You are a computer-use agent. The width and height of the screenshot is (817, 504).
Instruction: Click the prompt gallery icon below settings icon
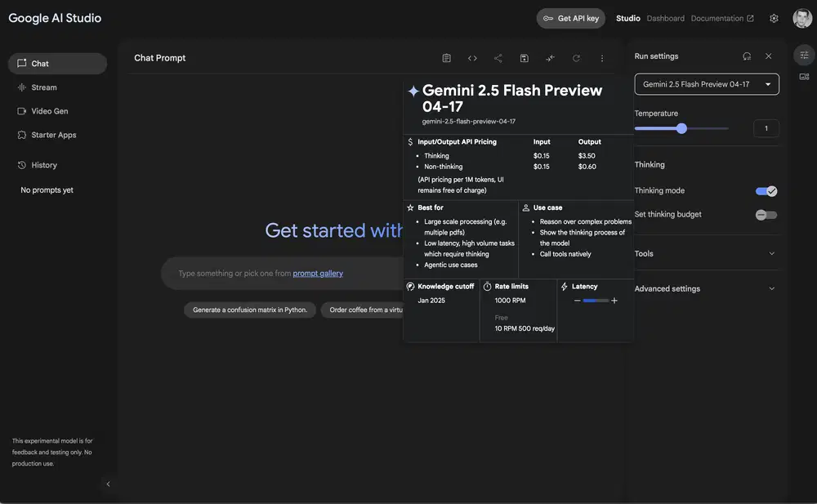[804, 77]
